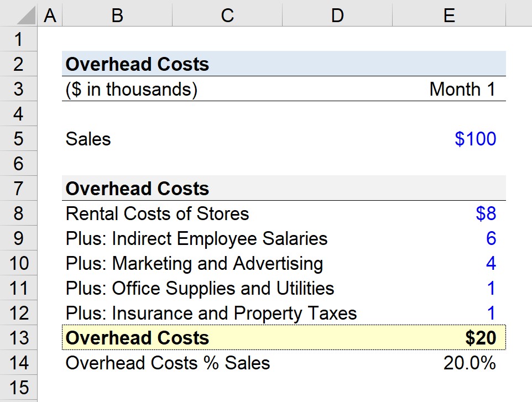This screenshot has width=532, height=402.
Task: Select column header B
Action: pyautogui.click(x=117, y=15)
